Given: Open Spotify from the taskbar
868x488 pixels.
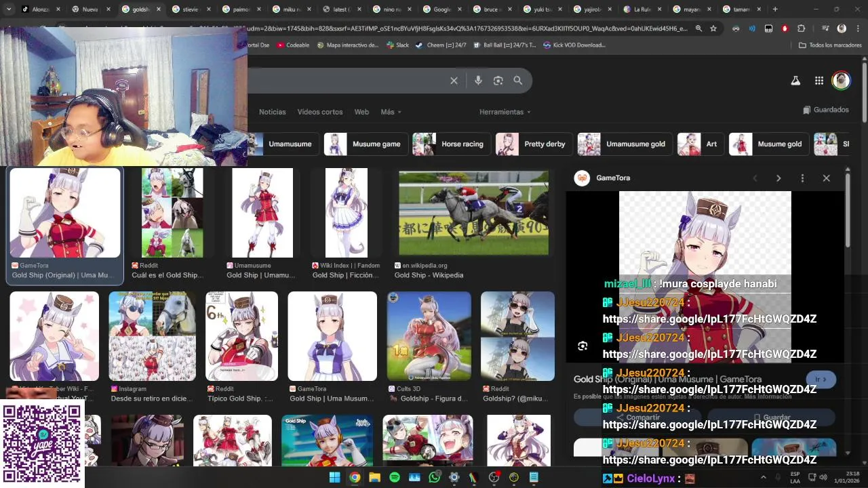Looking at the screenshot, I should [395, 477].
